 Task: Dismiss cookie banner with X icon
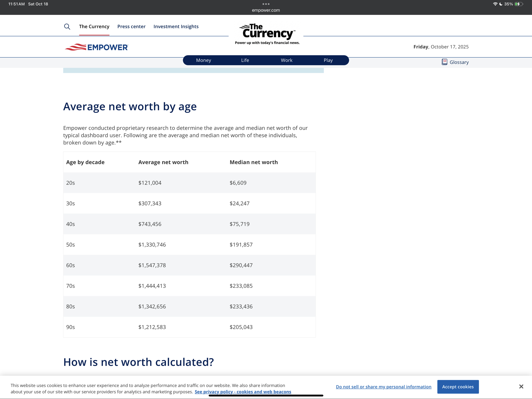click(x=521, y=386)
